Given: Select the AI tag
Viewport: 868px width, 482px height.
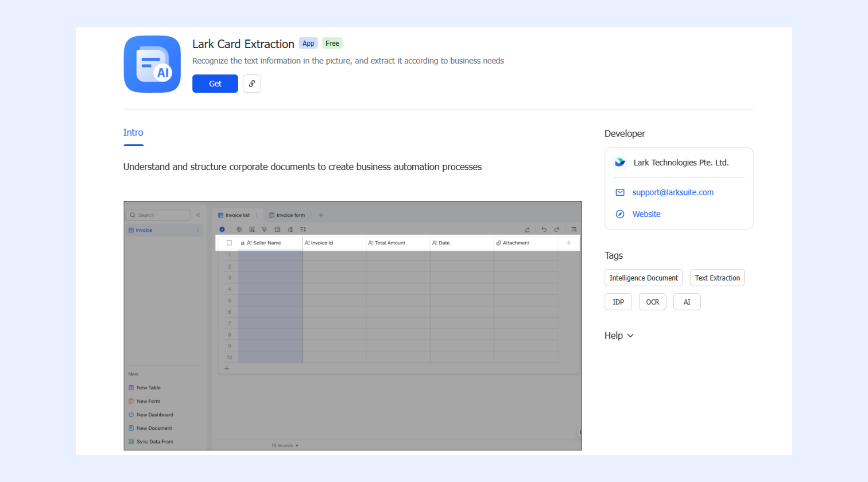Looking at the screenshot, I should coord(687,302).
